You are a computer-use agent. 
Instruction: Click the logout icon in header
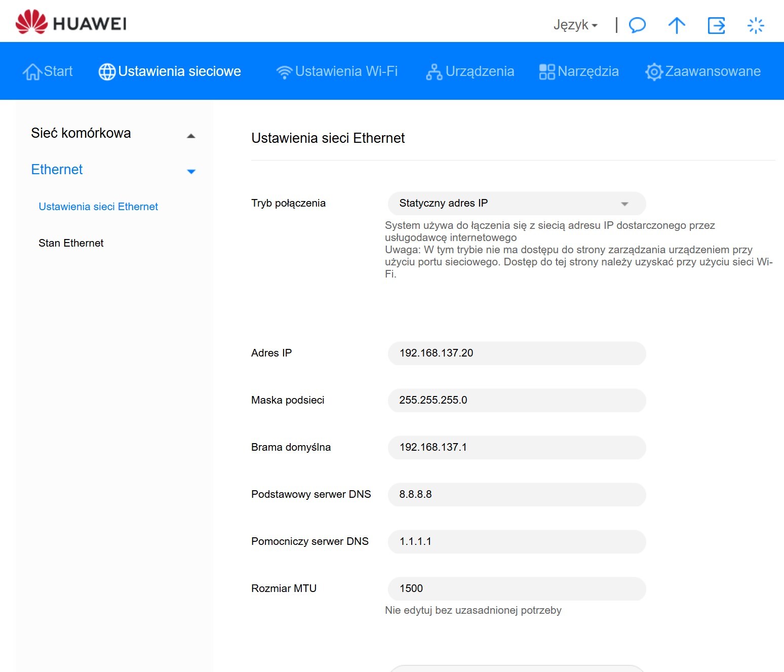[x=716, y=25]
